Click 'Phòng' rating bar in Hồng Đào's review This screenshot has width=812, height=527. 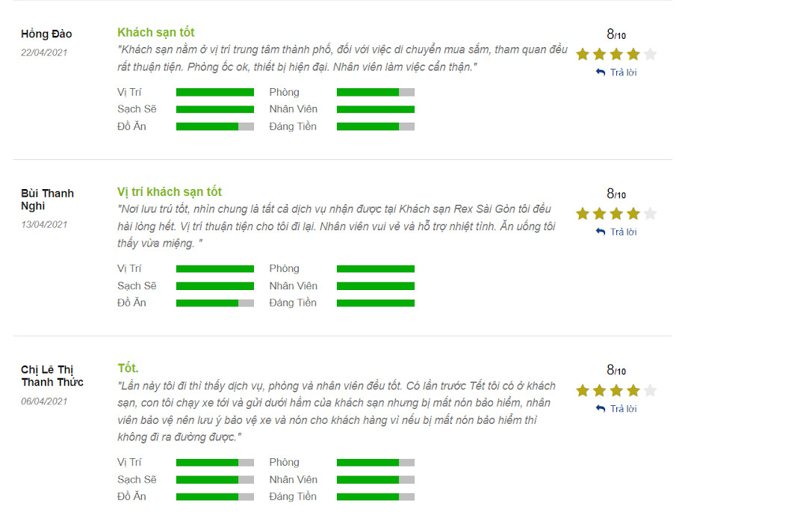click(376, 92)
